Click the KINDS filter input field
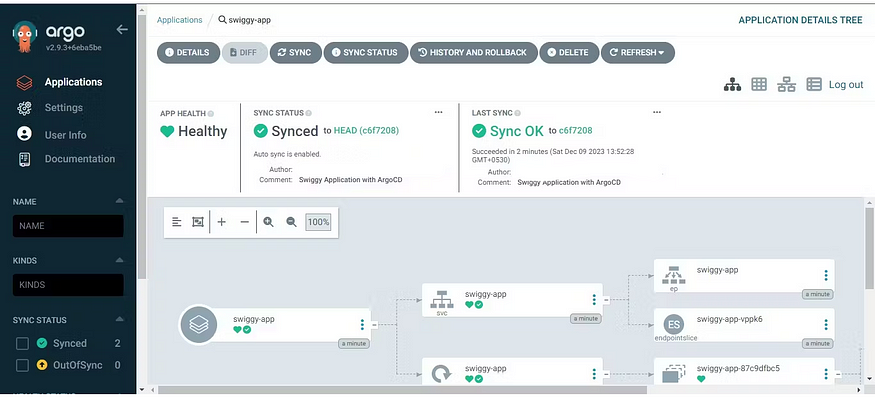Viewport: 875px width, 397px height. (68, 285)
